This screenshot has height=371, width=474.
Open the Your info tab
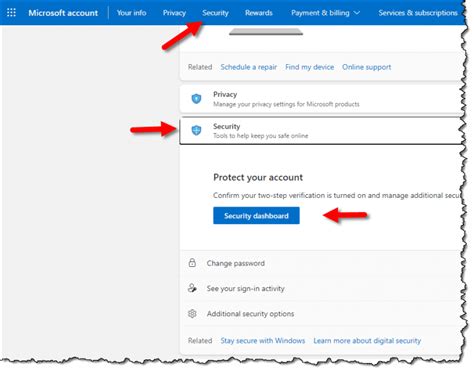131,13
